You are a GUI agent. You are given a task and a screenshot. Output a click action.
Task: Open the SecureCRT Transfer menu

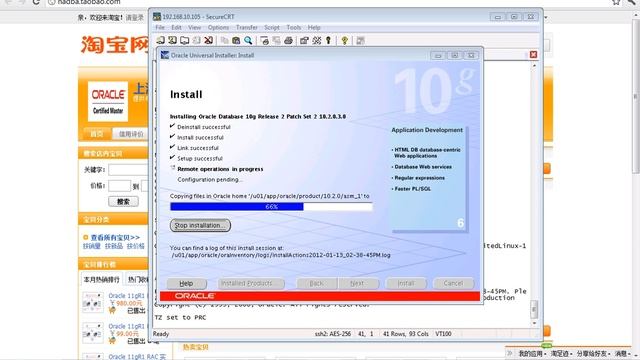[x=247, y=27]
